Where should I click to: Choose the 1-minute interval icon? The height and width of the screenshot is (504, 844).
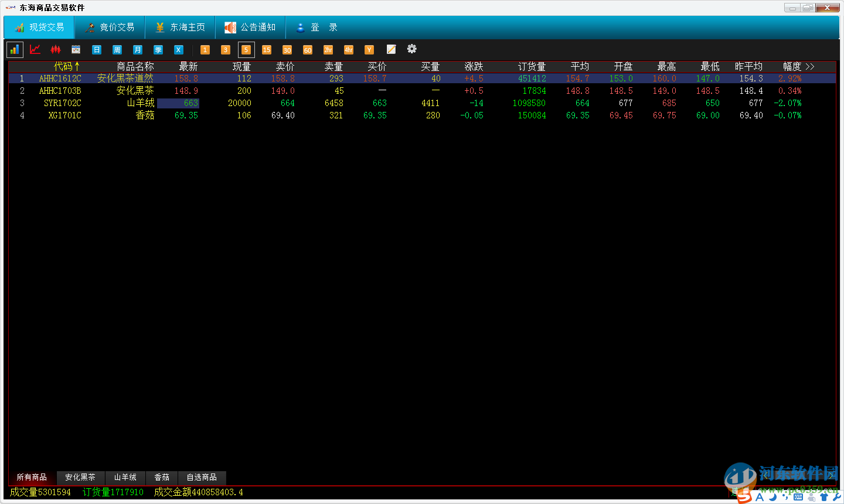[x=205, y=50]
